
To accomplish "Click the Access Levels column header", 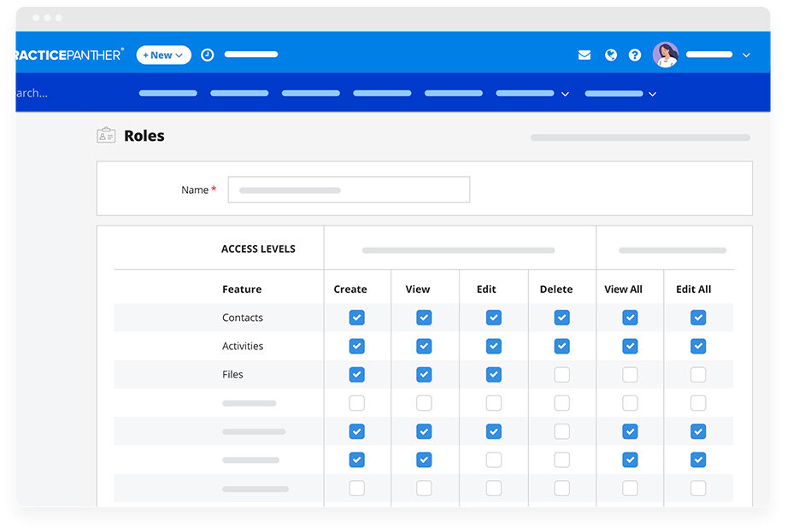I will (x=258, y=248).
